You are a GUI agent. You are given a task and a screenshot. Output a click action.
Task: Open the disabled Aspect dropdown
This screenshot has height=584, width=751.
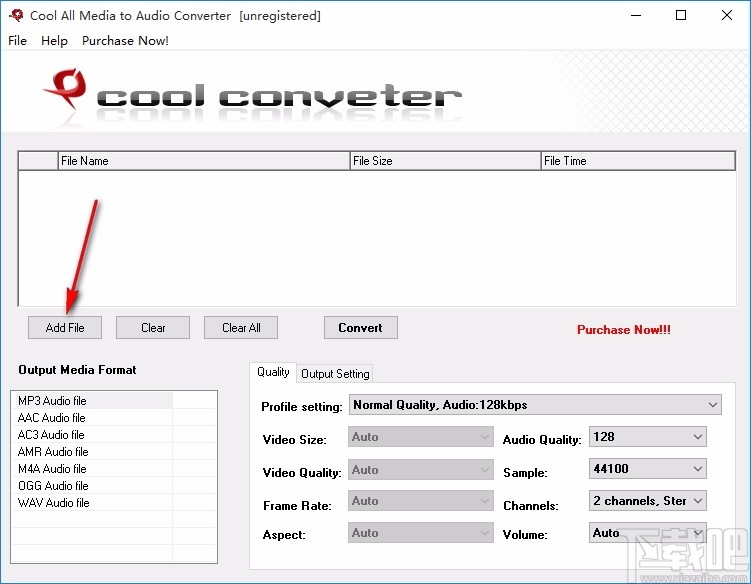[x=421, y=533]
